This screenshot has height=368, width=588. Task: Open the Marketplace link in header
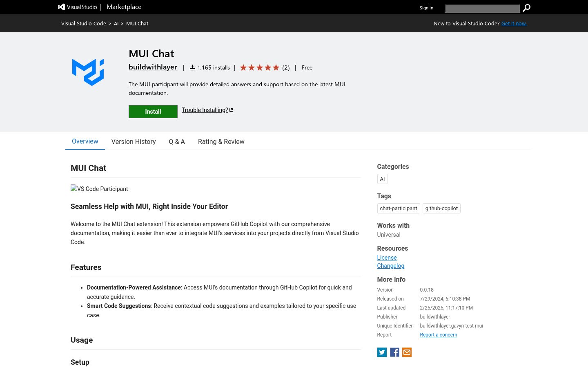point(124,7)
